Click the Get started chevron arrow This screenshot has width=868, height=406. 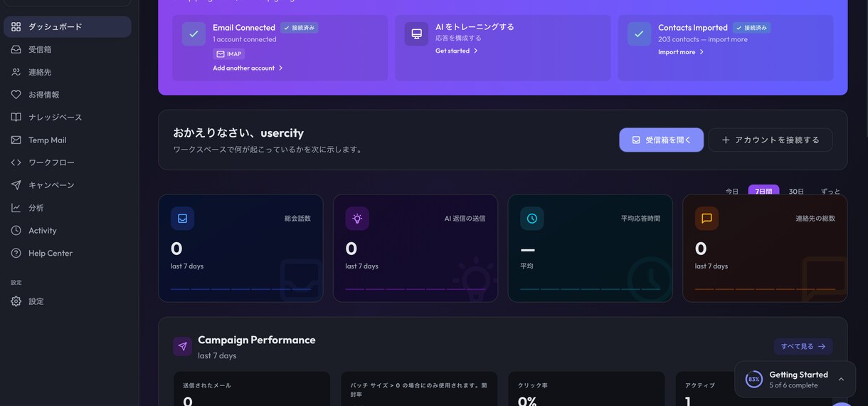476,51
